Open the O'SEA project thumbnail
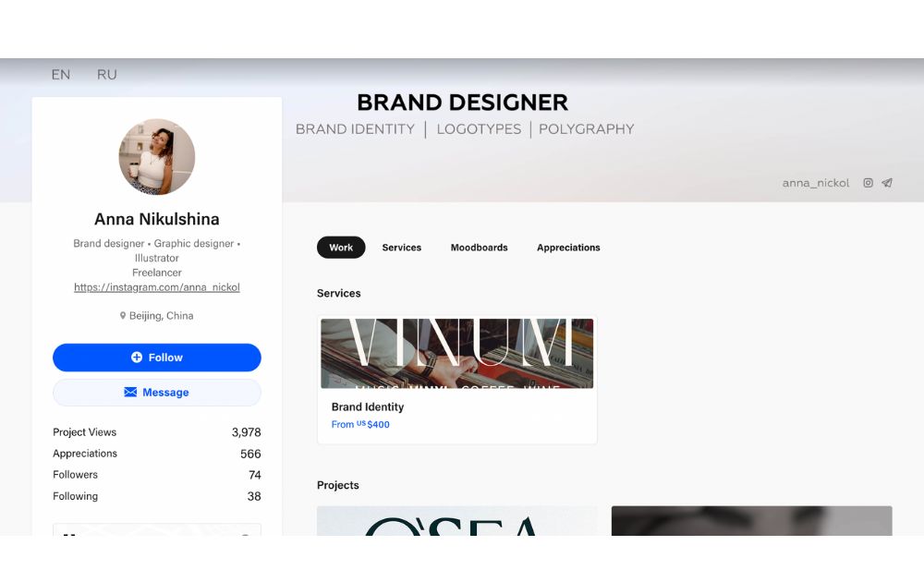This screenshot has width=924, height=582. click(456, 521)
